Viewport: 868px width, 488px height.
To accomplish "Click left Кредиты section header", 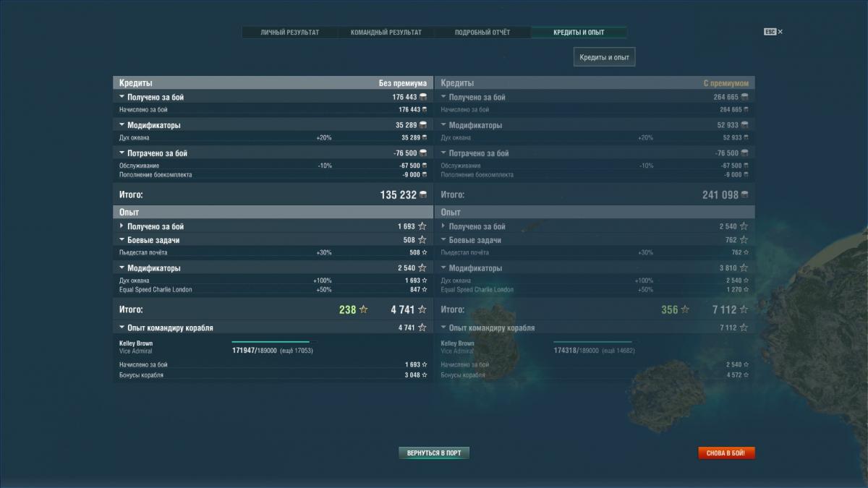I will click(x=273, y=83).
